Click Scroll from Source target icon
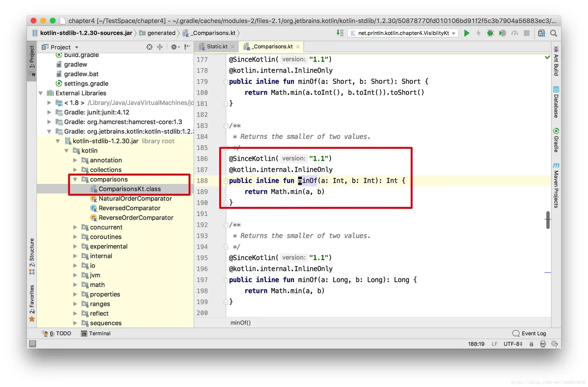The height and width of the screenshot is (387, 588). tap(150, 47)
